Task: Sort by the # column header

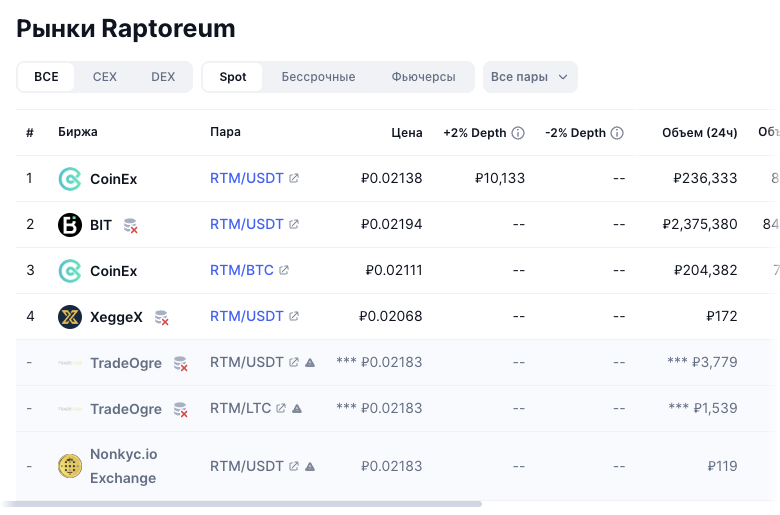Action: click(x=30, y=132)
